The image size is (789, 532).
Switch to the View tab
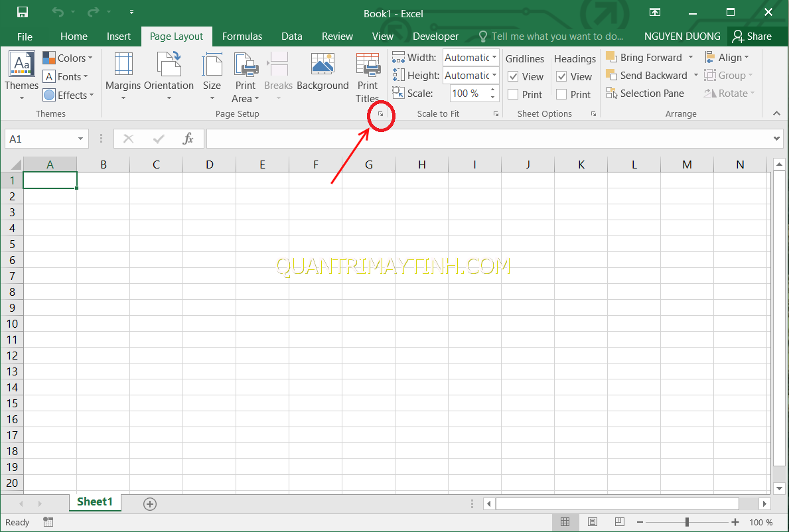(382, 36)
